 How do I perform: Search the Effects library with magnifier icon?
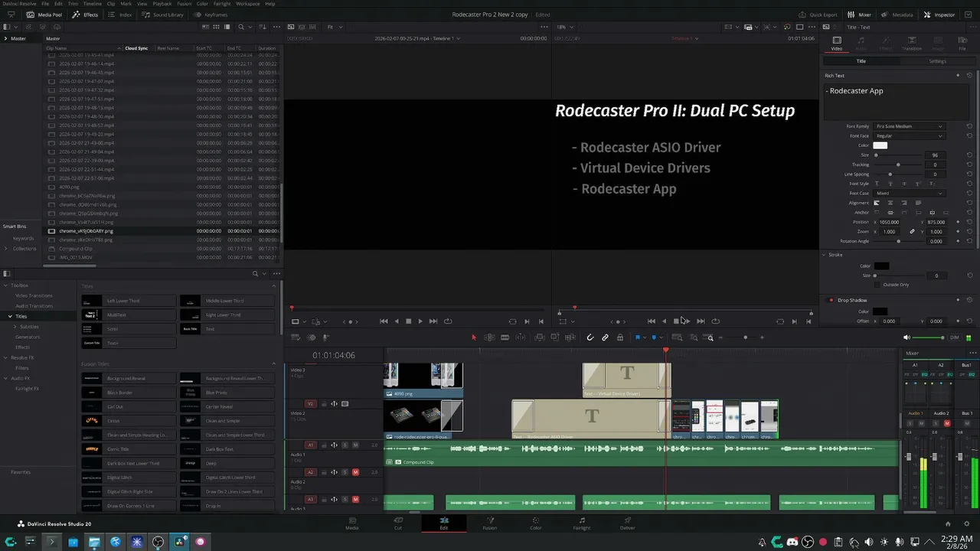tap(256, 274)
